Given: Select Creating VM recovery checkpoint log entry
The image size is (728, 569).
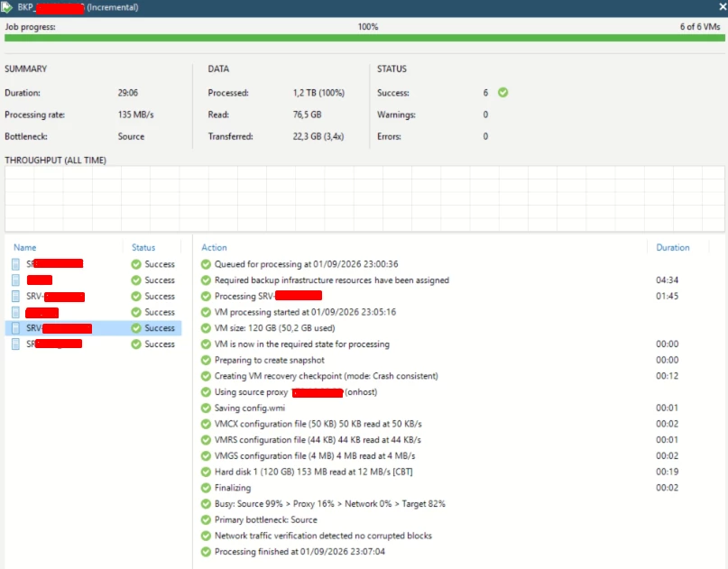Looking at the screenshot, I should (326, 376).
